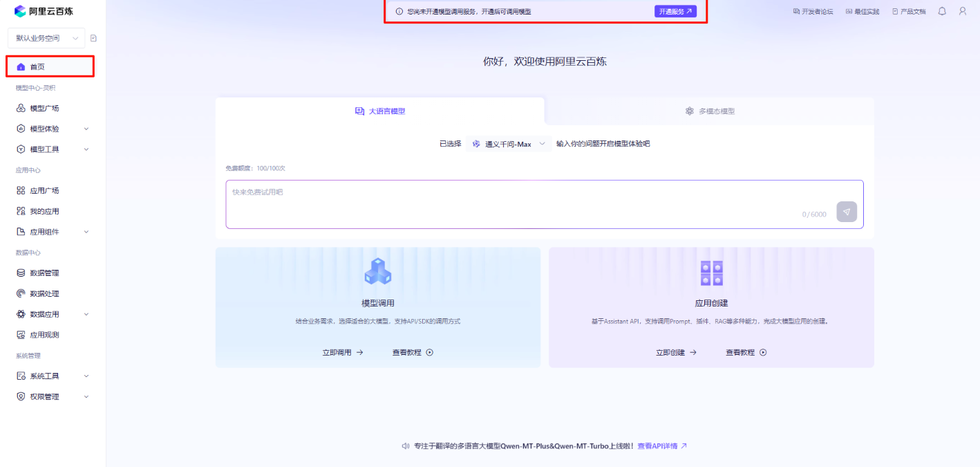Switch to the 多模态模型 tab

(x=710, y=111)
